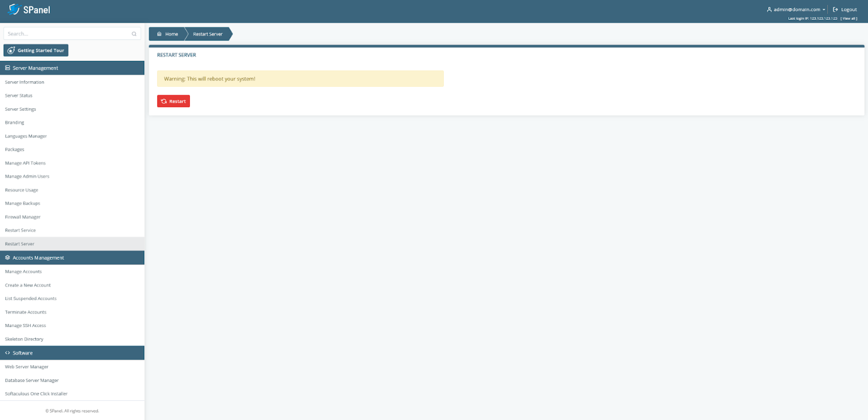This screenshot has height=420, width=868.
Task: Click the home icon in the breadcrumb
Action: [159, 34]
